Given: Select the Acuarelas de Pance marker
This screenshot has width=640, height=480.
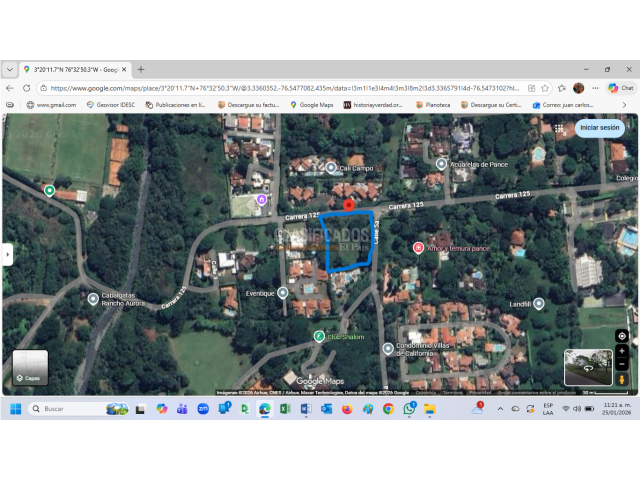Looking at the screenshot, I should [441, 163].
